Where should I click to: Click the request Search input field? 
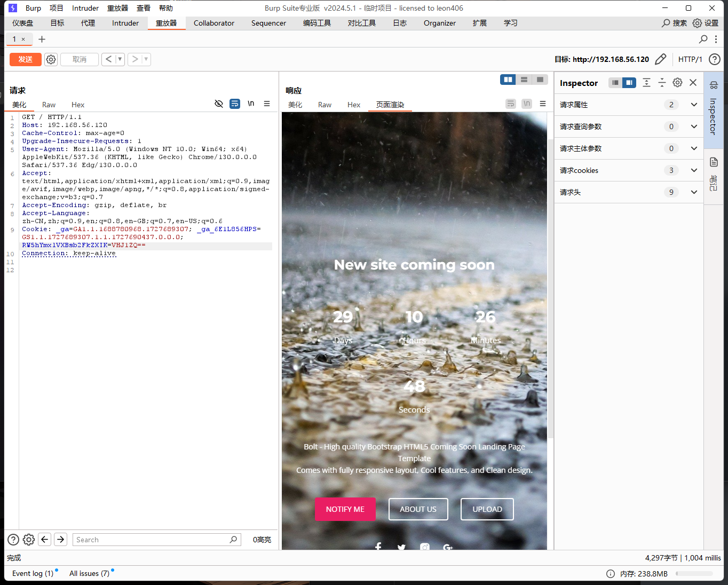(x=152, y=540)
